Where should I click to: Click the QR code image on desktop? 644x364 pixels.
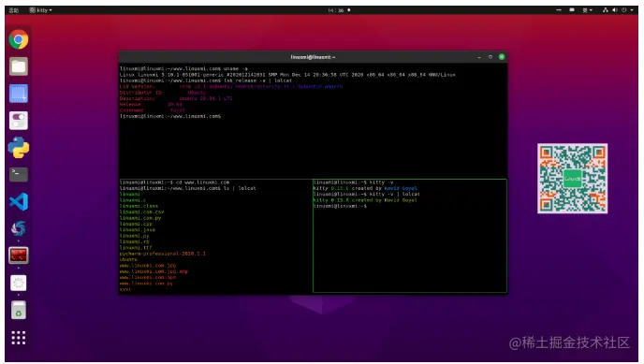(x=573, y=179)
